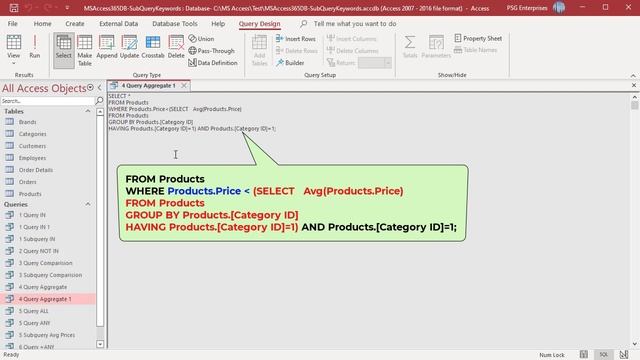Image resolution: width=640 pixels, height=360 pixels.
Task: Open Customize Quick Access Toolbar dropdown
Action: point(67,8)
